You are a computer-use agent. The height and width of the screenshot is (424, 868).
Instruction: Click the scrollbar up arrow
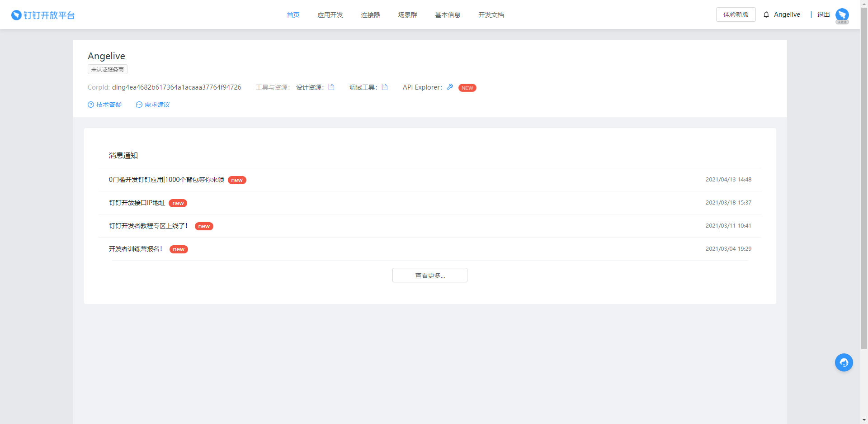tap(864, 4)
